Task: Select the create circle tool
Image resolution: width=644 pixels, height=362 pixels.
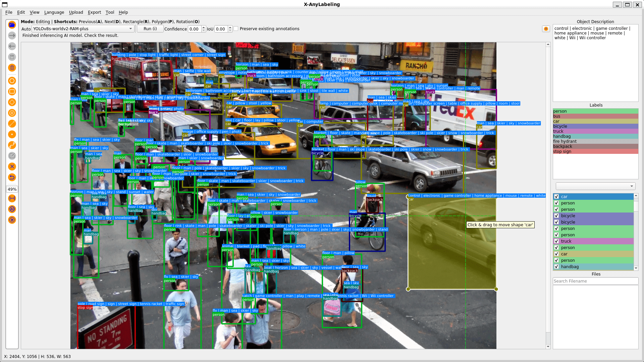Action: tap(12, 113)
